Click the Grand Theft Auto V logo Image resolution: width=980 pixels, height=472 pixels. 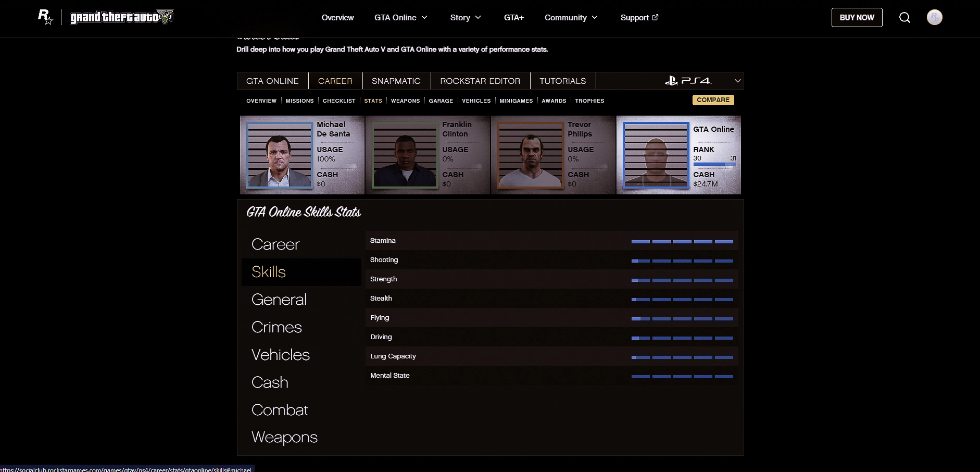point(122,17)
